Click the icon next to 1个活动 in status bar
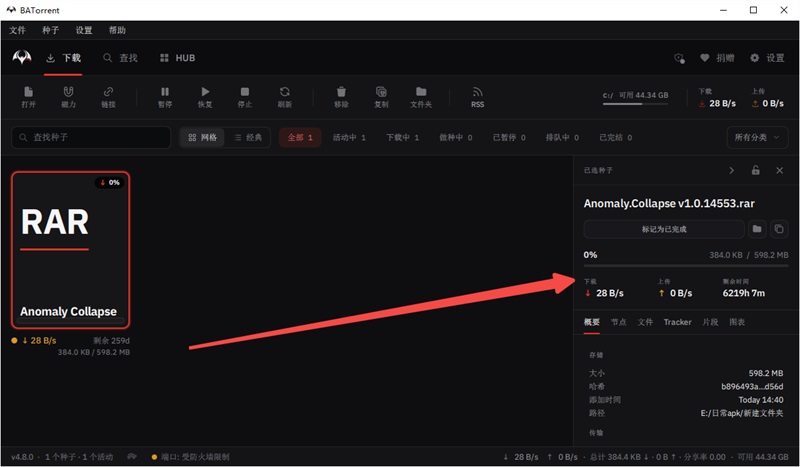Screen dimensions: 800x467 (x=132, y=456)
